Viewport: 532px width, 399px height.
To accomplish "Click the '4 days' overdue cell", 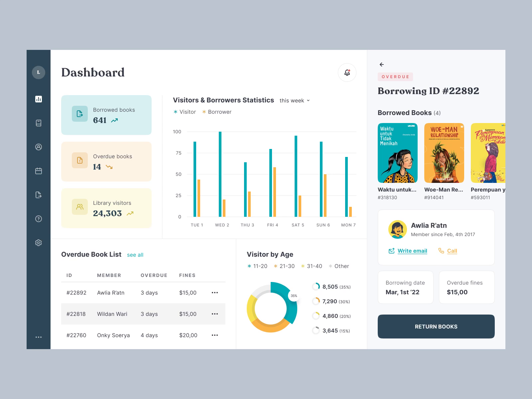I will [x=149, y=335].
